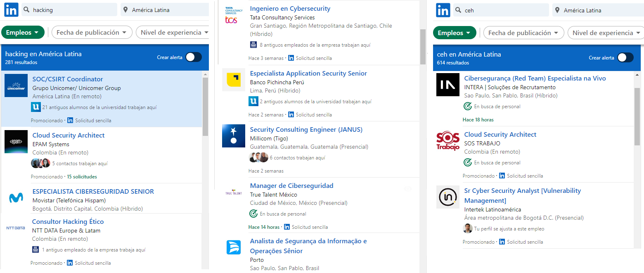Open SOC/CSIRT Coordinator job posting
This screenshot has width=644, height=273.
(68, 79)
